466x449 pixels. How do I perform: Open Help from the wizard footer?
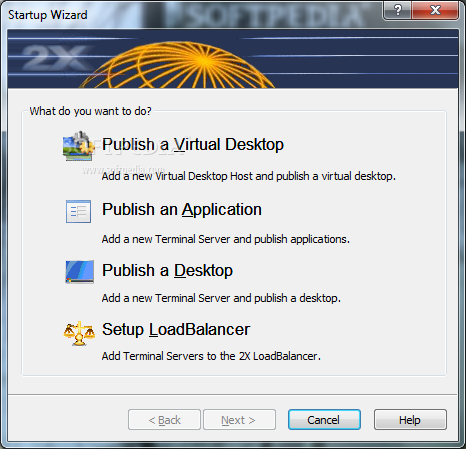[410, 420]
